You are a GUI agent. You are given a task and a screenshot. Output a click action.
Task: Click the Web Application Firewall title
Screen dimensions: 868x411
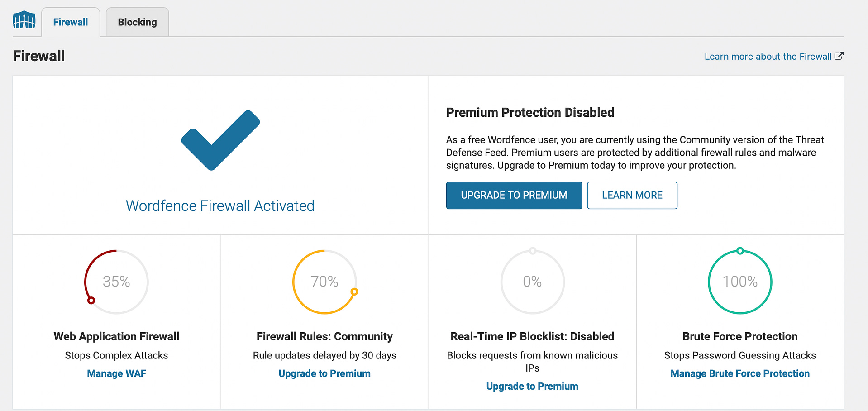(x=116, y=336)
